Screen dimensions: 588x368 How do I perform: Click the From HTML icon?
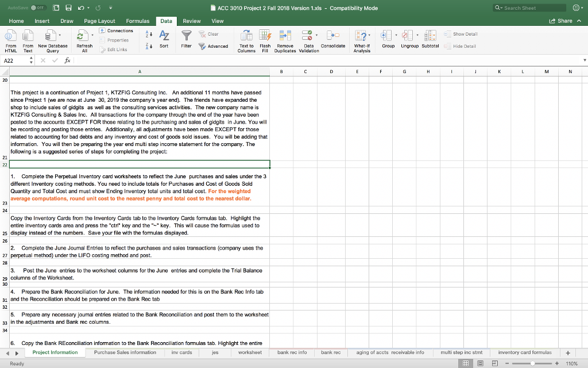coord(10,36)
